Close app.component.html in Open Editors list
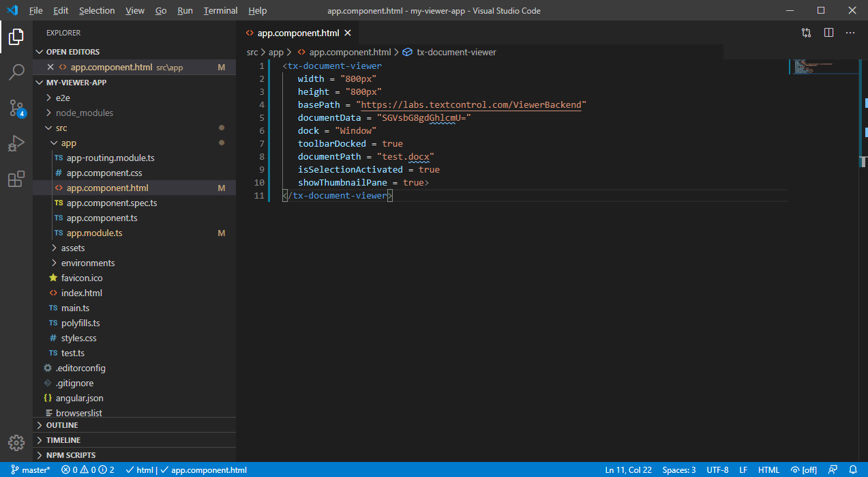The image size is (868, 477). (x=50, y=67)
